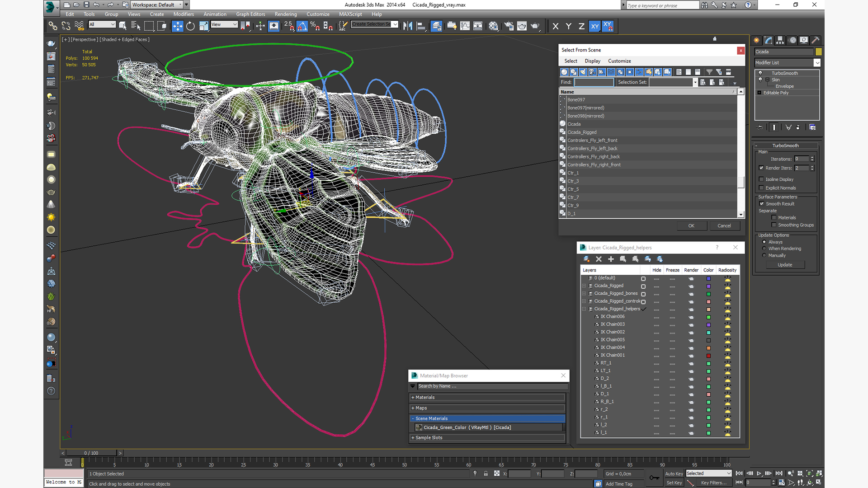Click the Set Key button
Screen dimensions: 868x488
point(674,483)
